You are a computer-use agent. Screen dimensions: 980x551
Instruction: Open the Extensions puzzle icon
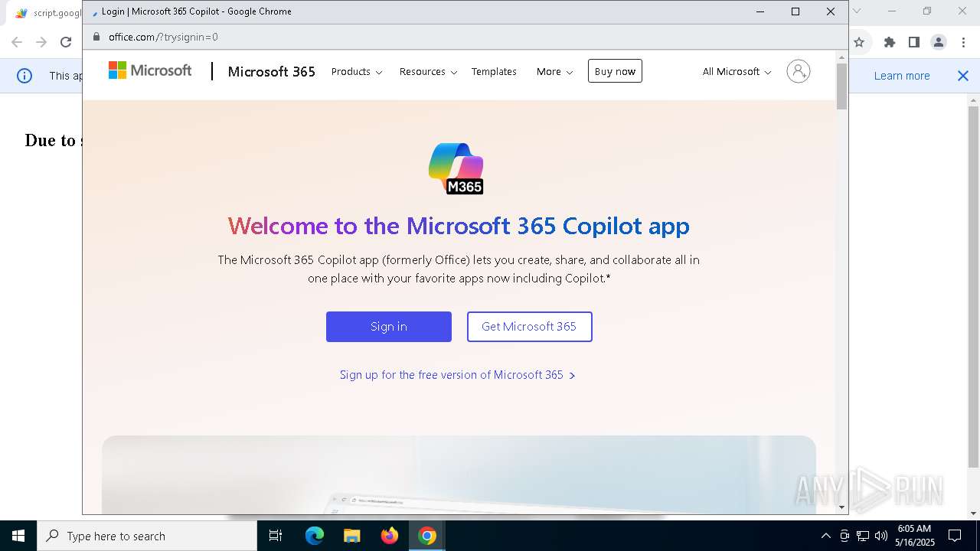tap(889, 42)
